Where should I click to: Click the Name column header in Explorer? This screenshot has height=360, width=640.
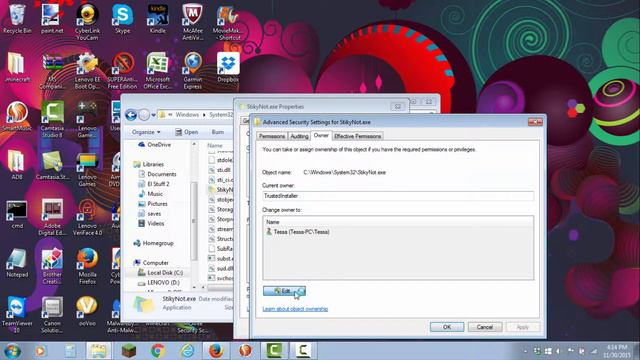click(x=215, y=145)
